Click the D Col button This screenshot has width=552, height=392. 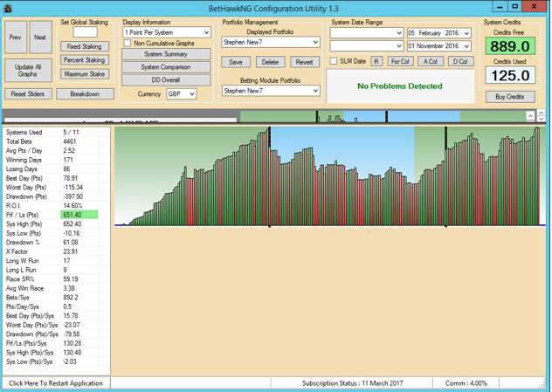pos(461,62)
